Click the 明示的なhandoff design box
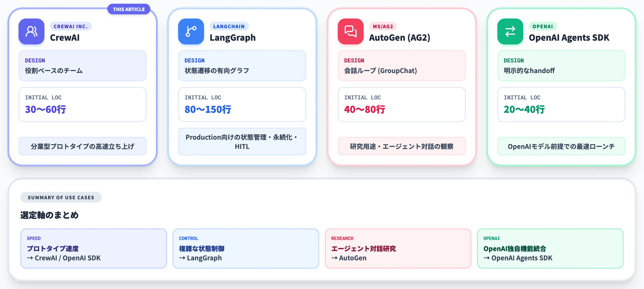Screen dimensions: 644x289 [561, 66]
